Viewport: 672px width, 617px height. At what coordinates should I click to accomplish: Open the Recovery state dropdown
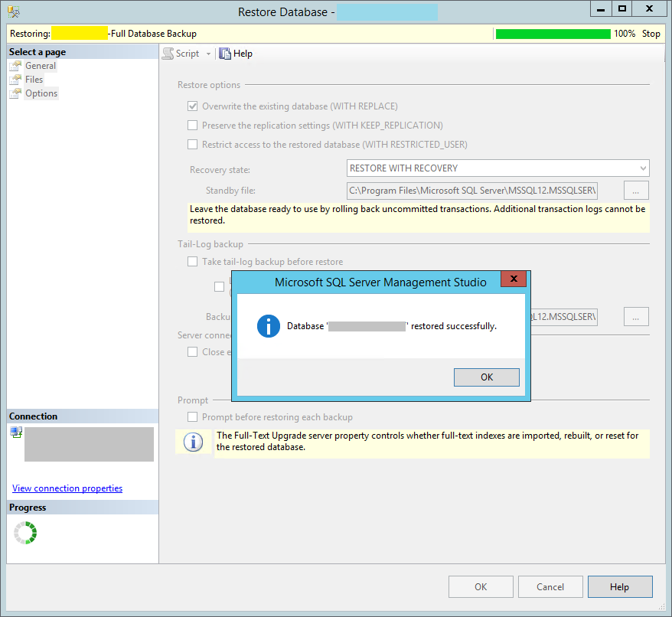click(498, 168)
